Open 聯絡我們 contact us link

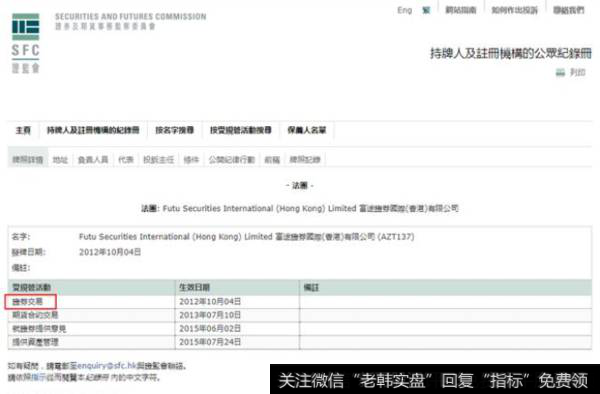coord(569,10)
